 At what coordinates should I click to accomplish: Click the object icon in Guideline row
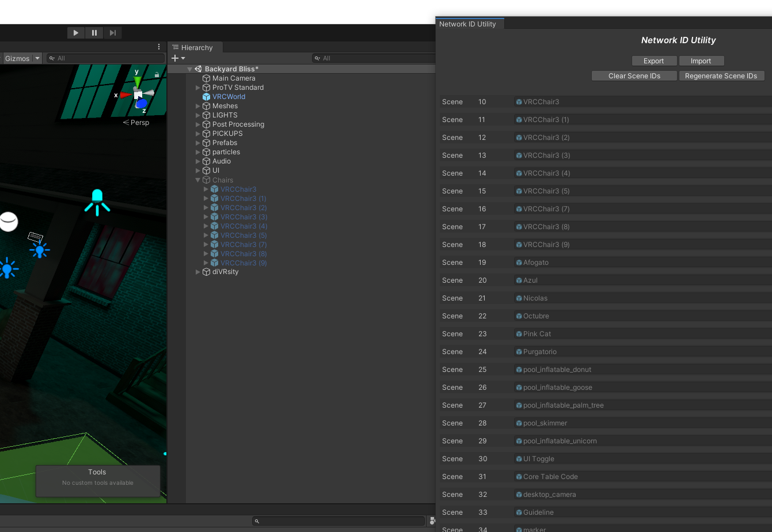point(519,512)
